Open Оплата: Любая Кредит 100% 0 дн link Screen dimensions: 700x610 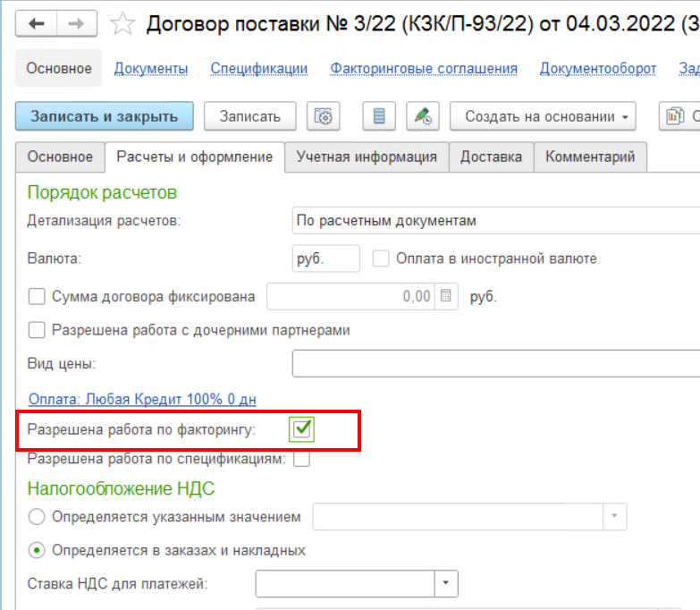142,399
